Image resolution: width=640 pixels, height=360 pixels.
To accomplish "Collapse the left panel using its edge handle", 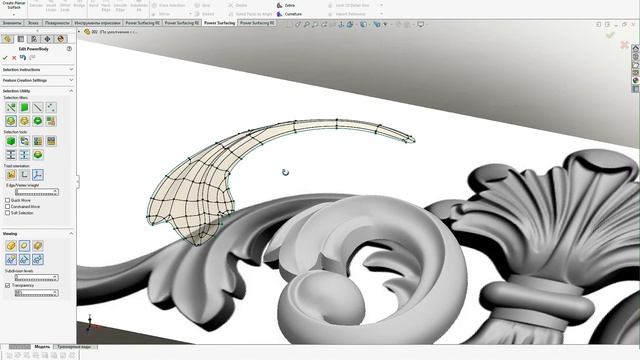I will pyautogui.click(x=78, y=182).
